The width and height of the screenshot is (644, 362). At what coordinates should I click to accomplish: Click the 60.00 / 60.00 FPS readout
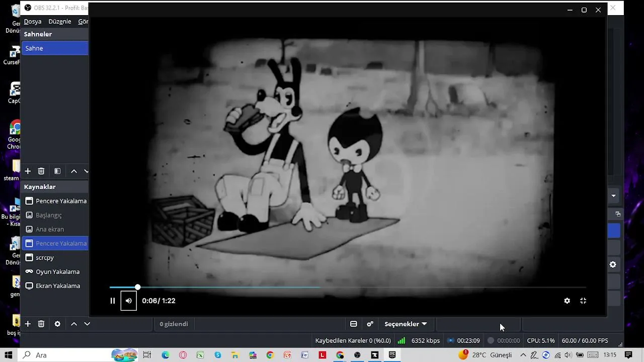(585, 340)
